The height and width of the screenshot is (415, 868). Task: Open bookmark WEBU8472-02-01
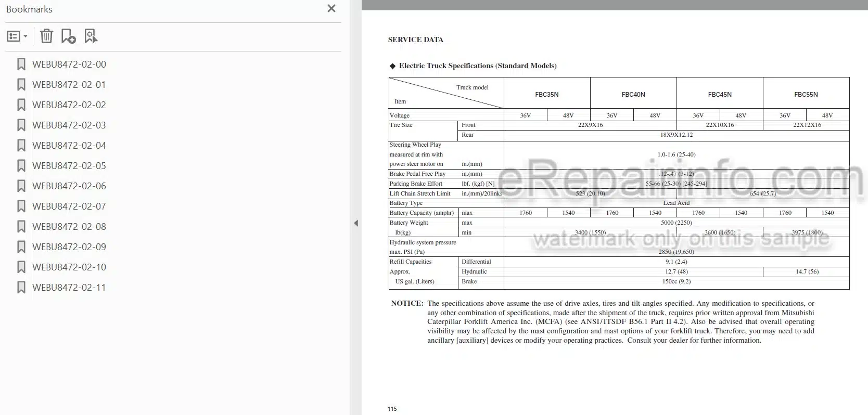point(69,85)
